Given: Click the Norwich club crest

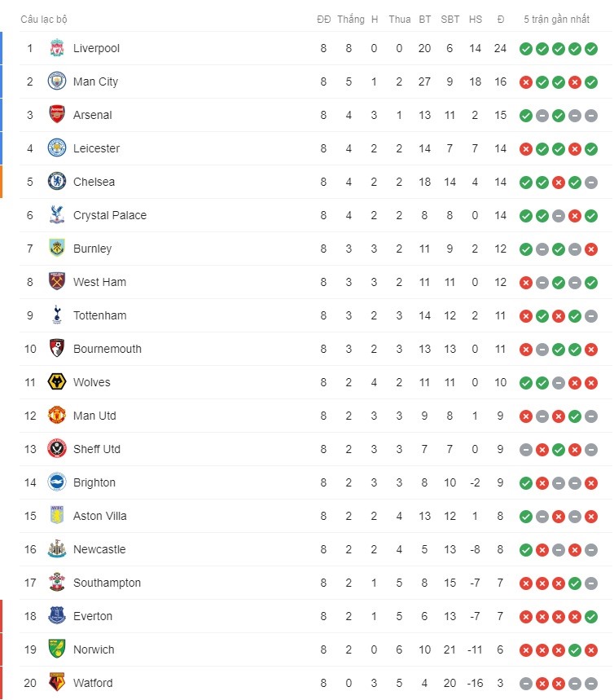Looking at the screenshot, I should pyautogui.click(x=57, y=649).
